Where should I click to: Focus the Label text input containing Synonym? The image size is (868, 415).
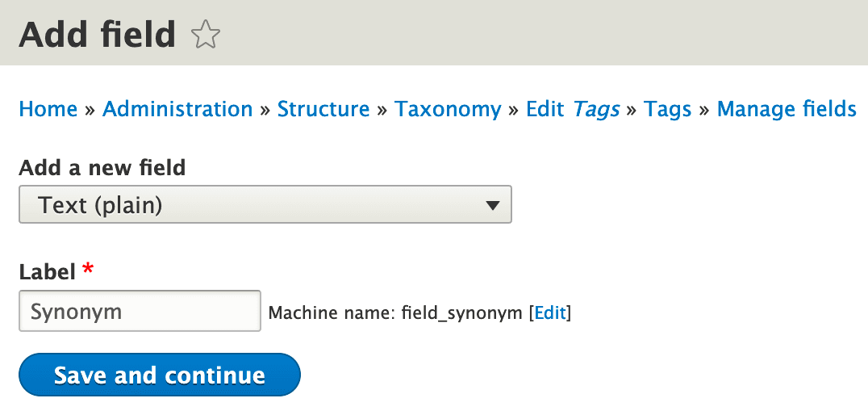(x=140, y=311)
